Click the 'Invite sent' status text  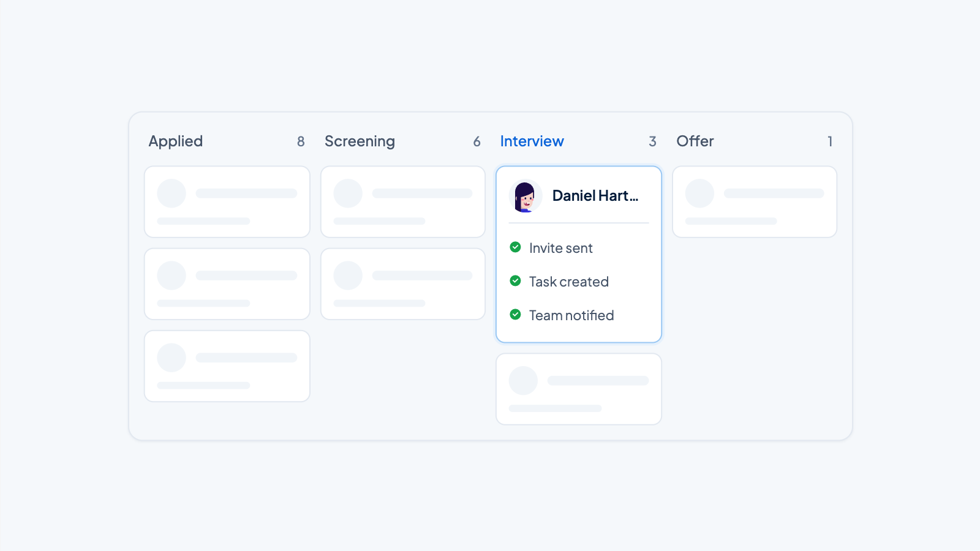pyautogui.click(x=561, y=248)
